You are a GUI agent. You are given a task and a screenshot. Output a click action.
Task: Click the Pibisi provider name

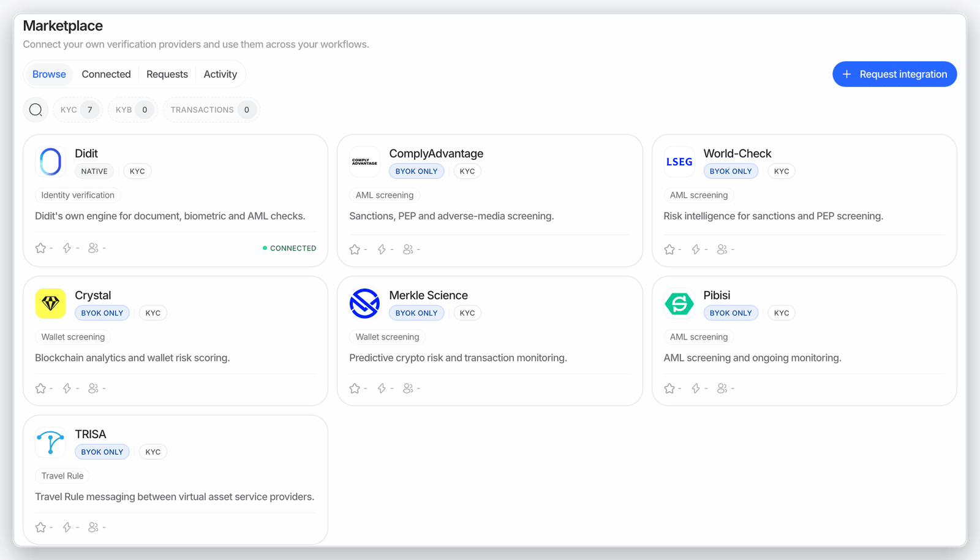(717, 295)
